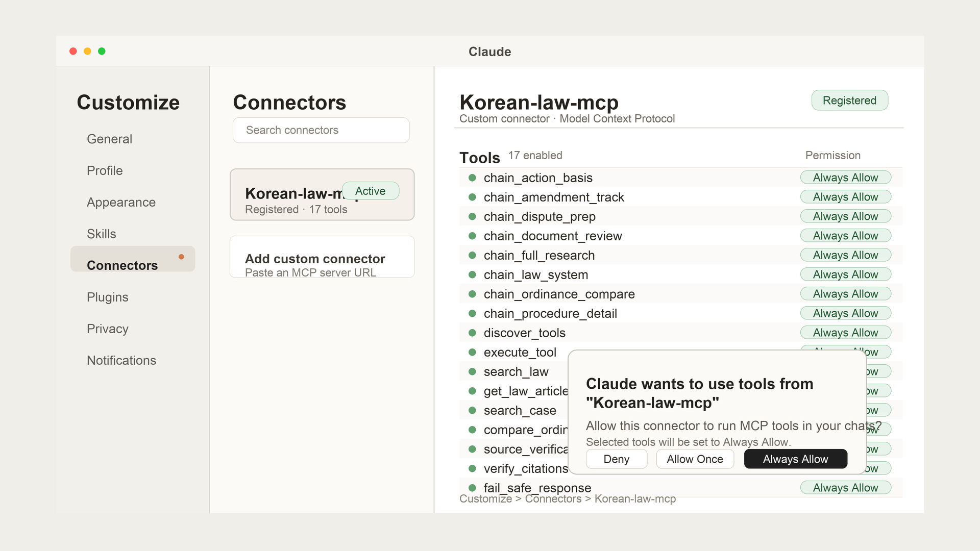Click the get_law_article status dot

pyautogui.click(x=473, y=391)
